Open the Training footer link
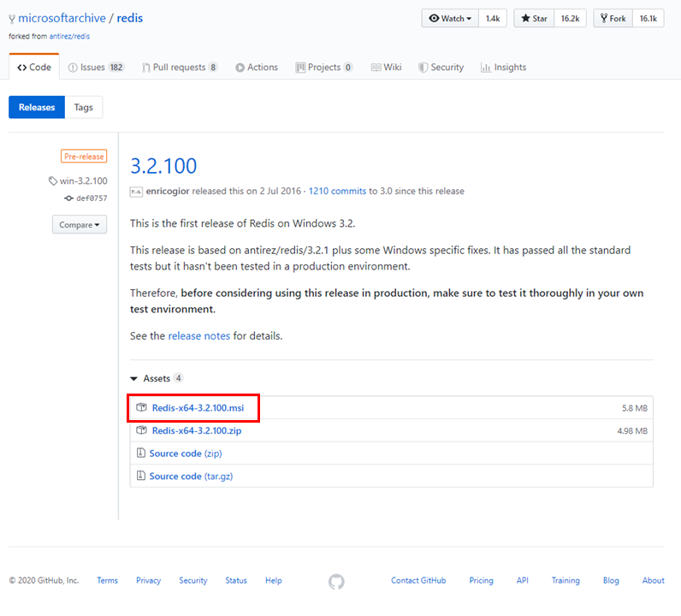 566,580
